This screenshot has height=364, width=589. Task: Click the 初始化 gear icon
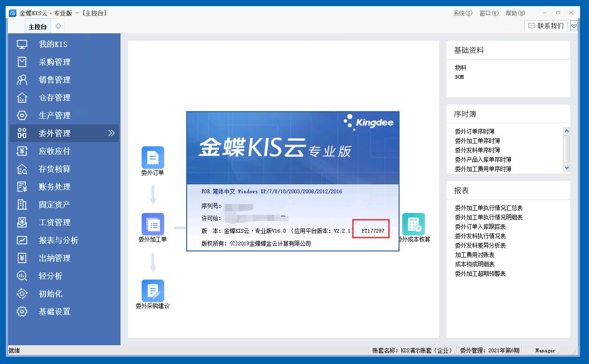click(x=22, y=294)
